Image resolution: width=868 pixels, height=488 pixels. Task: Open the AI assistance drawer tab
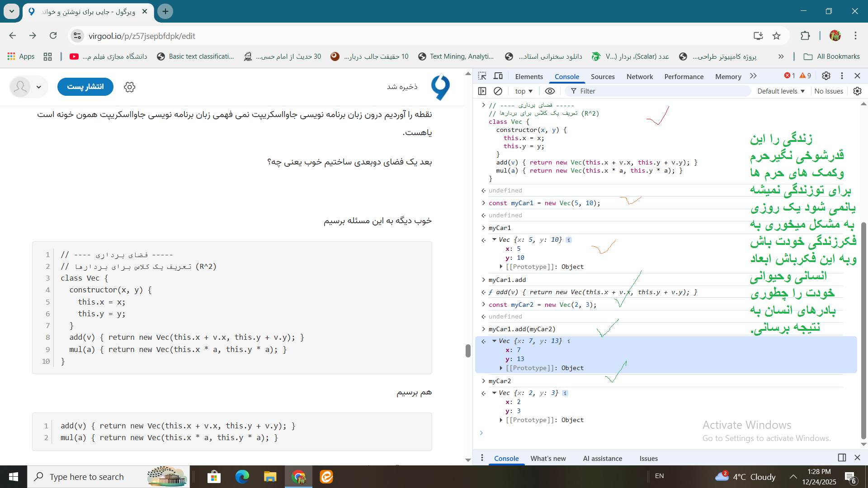point(602,458)
